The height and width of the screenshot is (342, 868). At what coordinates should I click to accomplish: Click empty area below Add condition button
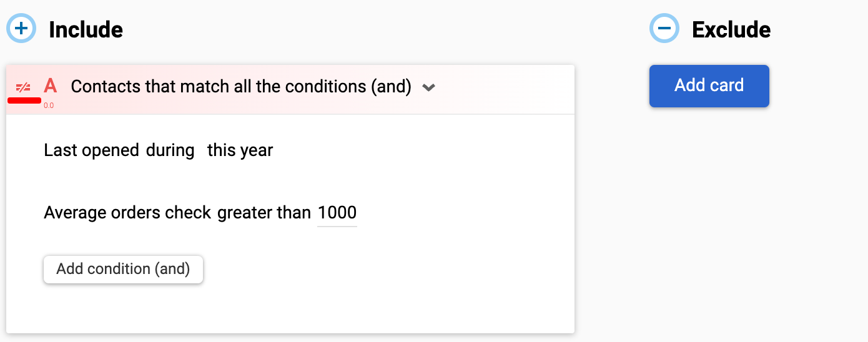(290, 309)
